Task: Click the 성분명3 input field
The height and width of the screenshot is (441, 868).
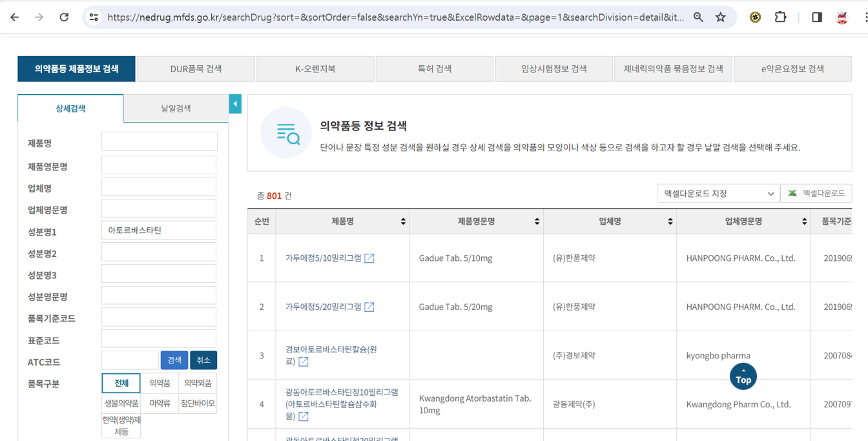Action: [159, 274]
